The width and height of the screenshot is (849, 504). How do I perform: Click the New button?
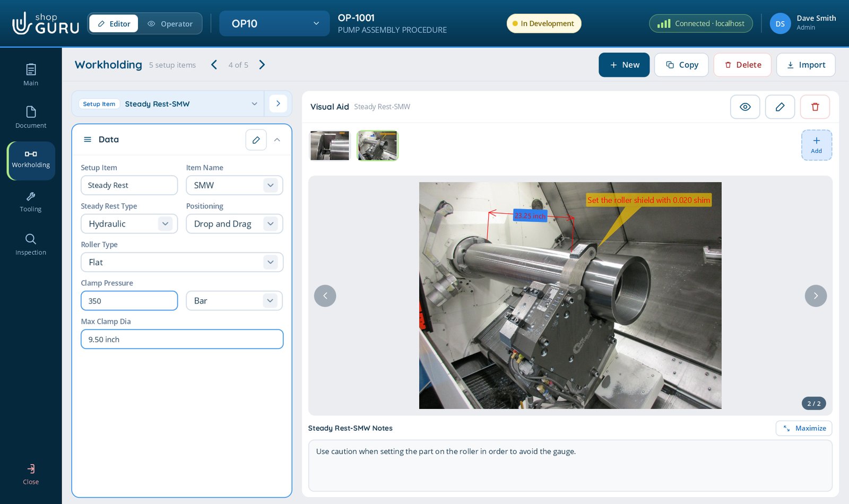click(624, 65)
